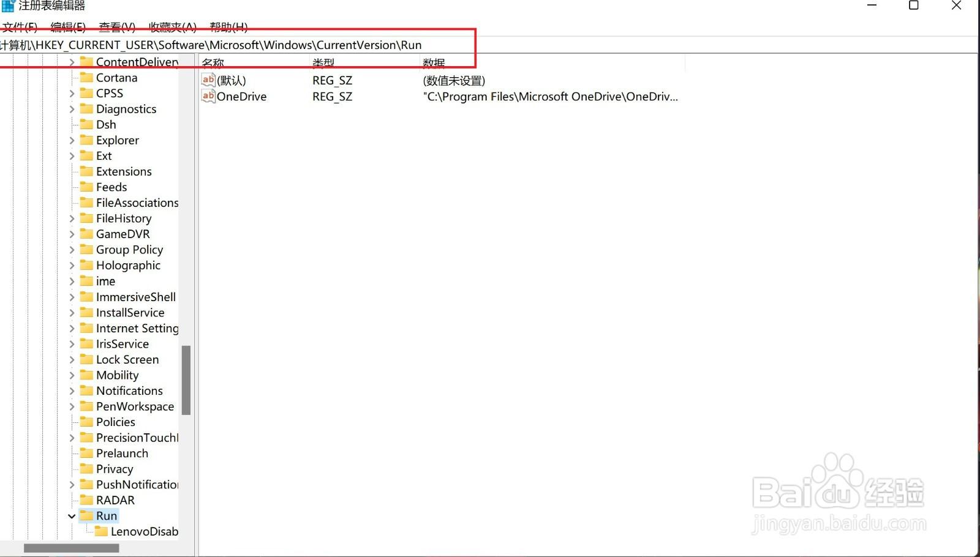Select the CPSS folder icon

click(86, 93)
